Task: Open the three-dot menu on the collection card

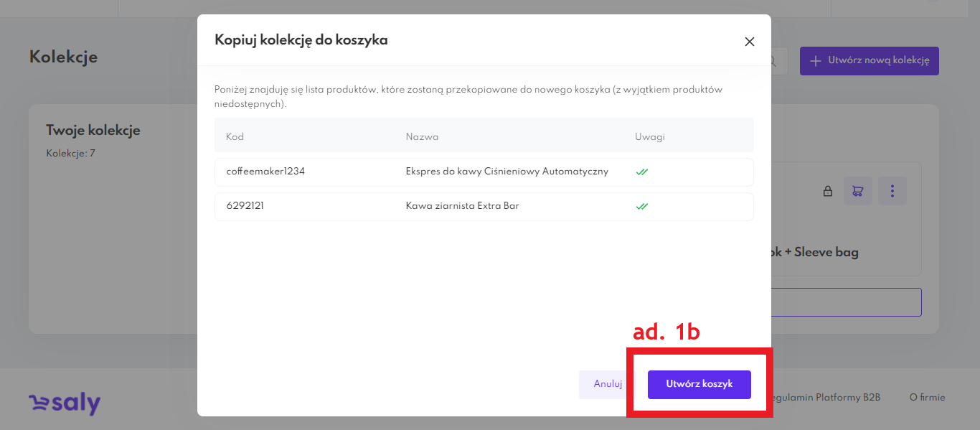Action: tap(892, 191)
